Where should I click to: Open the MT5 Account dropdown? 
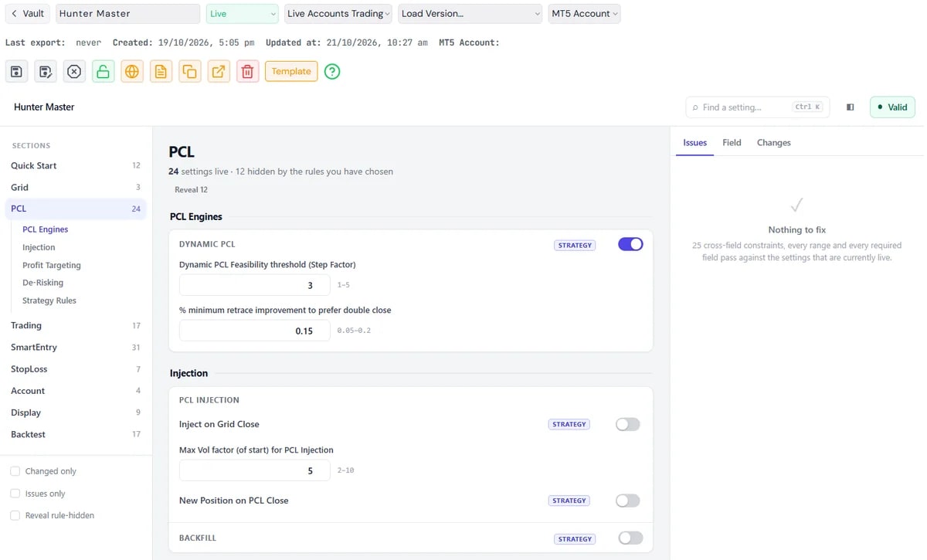(584, 14)
